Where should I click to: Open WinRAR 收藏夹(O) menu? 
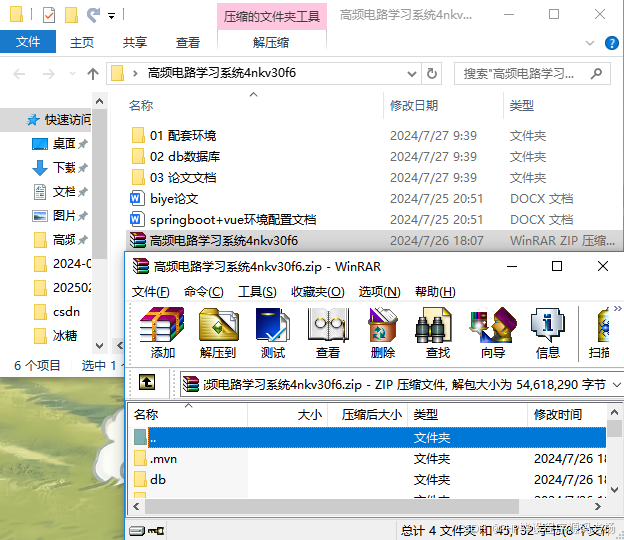click(318, 292)
